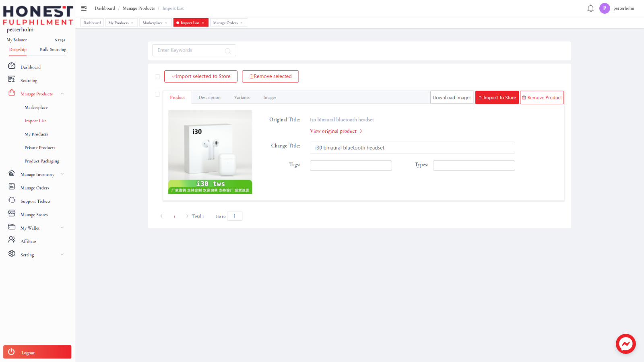Close the Import List page tab
This screenshot has height=362, width=644.
click(203, 23)
